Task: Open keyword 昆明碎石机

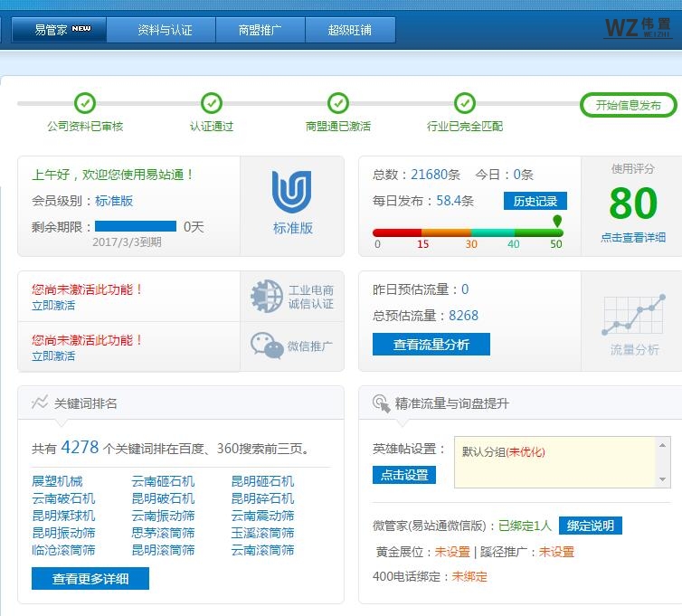Action: pyautogui.click(x=262, y=498)
